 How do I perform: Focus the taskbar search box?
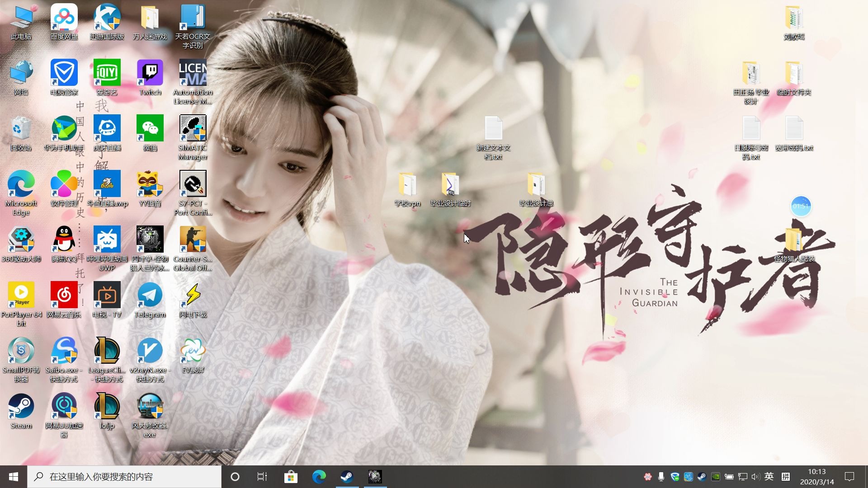124,477
